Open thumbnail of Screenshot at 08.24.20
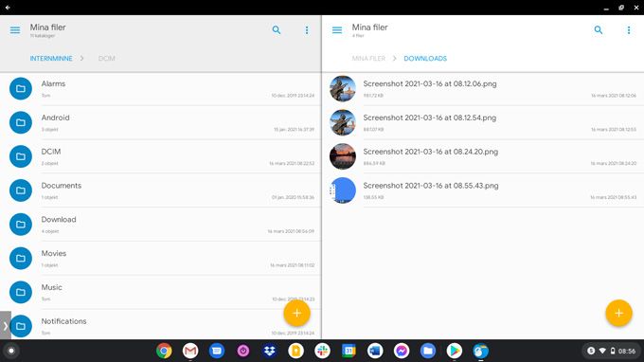Screen dimensions: 644x362 343,156
